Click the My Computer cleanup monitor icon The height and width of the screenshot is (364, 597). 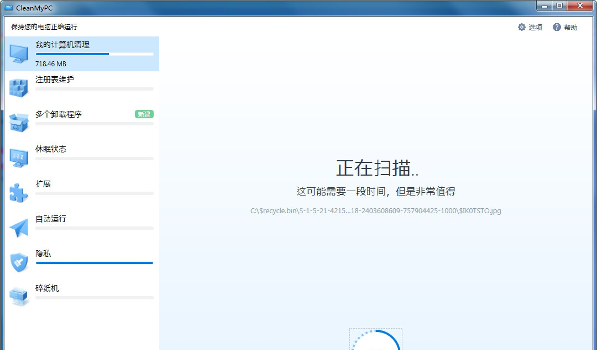19,54
